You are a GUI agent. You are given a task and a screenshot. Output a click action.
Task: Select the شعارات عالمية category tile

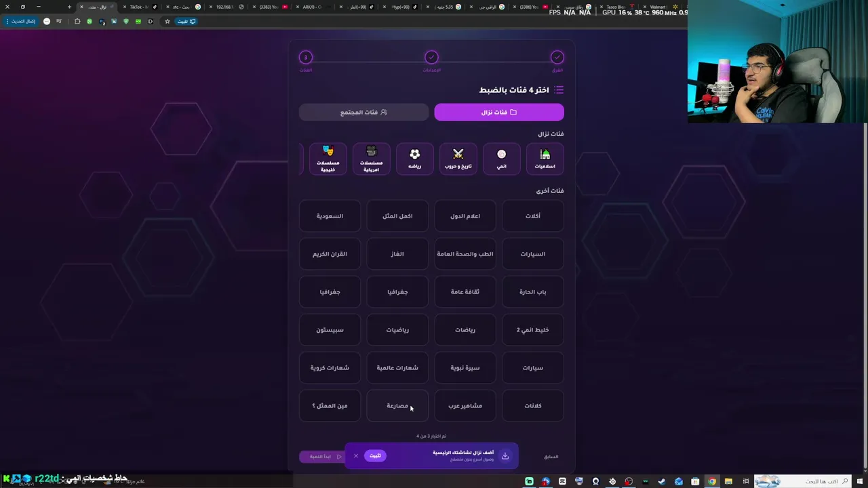click(397, 368)
